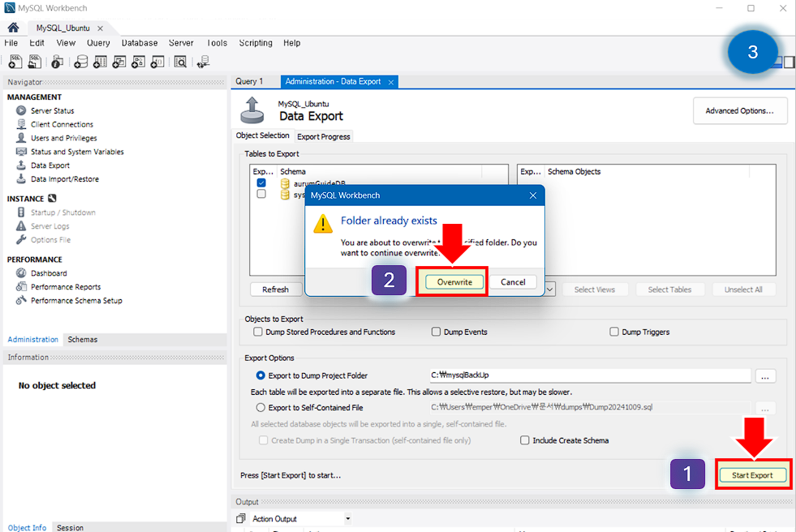Screen dimensions: 796x532
Task: Open the Edit menu
Action: [37, 43]
